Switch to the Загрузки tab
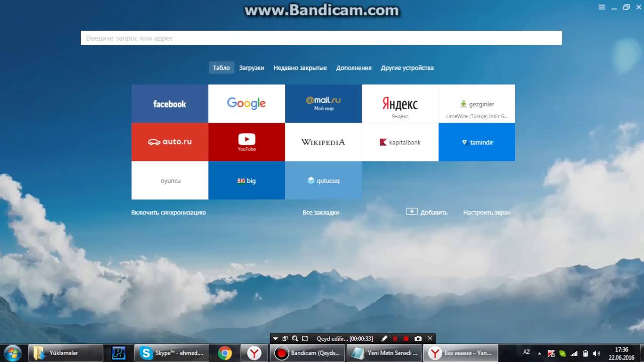The height and width of the screenshot is (362, 644). pos(252,68)
